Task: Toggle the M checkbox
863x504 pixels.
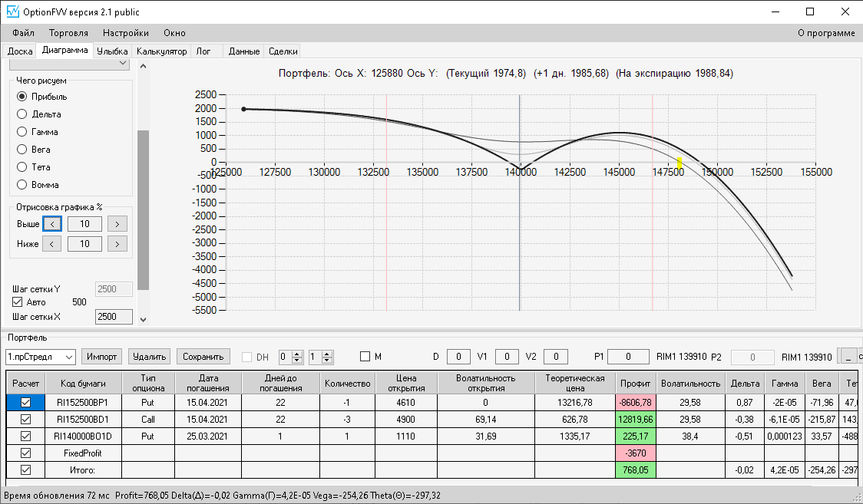Action: coord(365,356)
